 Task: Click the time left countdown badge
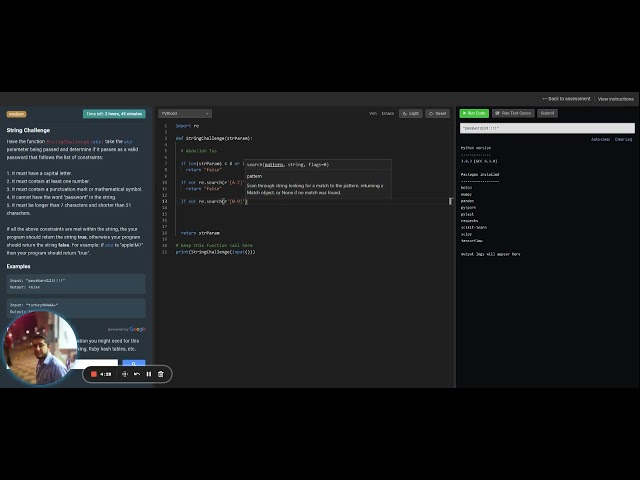coord(114,114)
